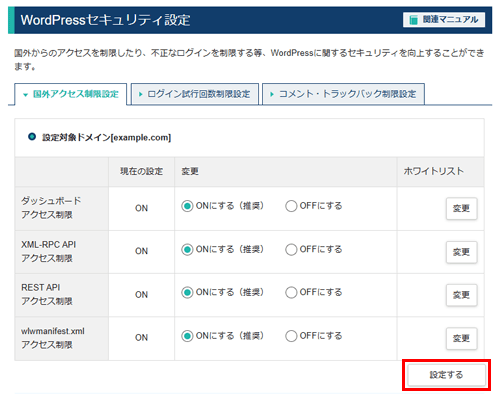Open コメント・トラックバック制限設定 tab
Viewport: 500px width, 394px height.
[x=343, y=94]
